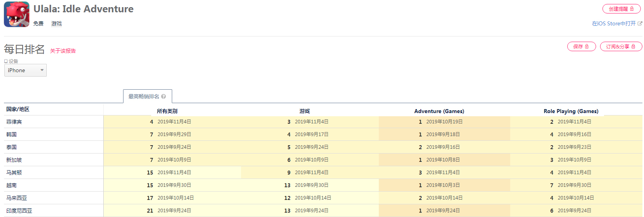
Task: Click the small device icon next to 设备
Action: (x=6, y=61)
